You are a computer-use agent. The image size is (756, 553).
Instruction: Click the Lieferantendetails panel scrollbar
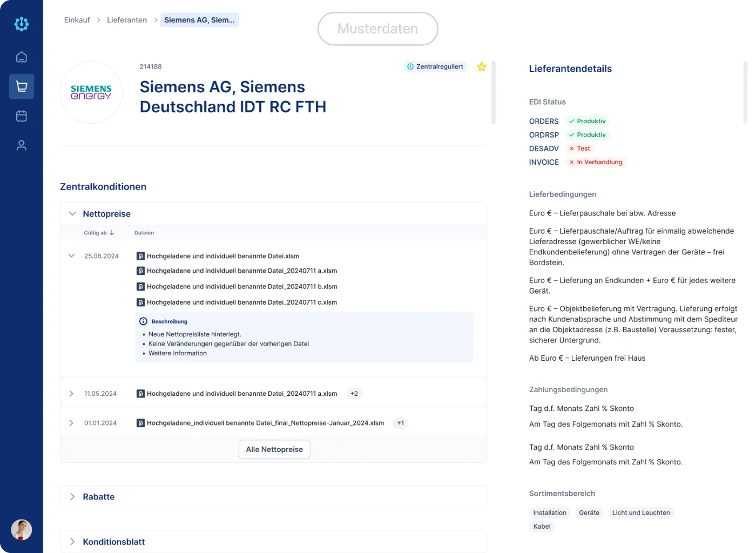coord(745,92)
